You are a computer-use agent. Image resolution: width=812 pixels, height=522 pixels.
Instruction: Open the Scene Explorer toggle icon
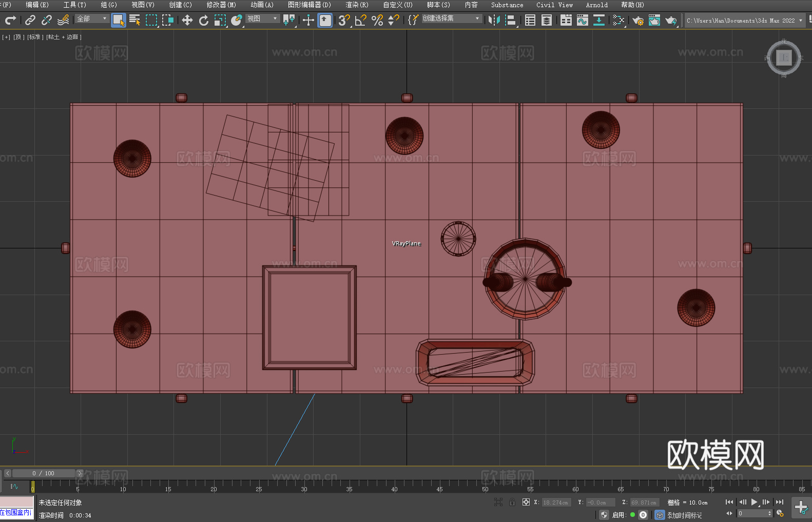530,20
